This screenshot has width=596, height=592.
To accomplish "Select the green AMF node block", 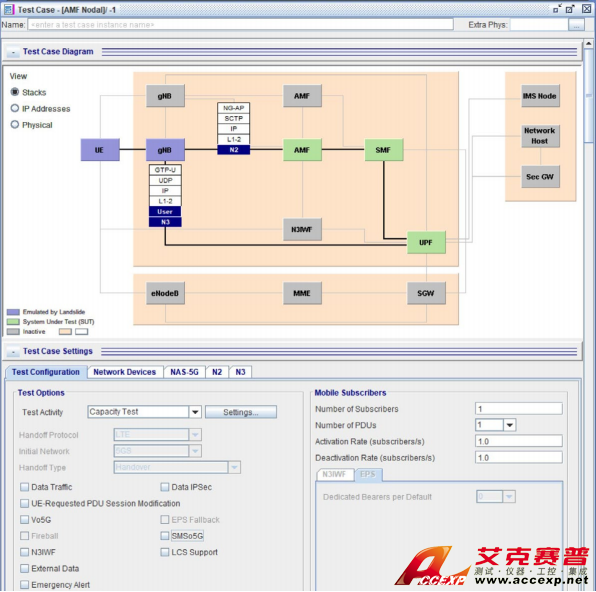I will 302,150.
